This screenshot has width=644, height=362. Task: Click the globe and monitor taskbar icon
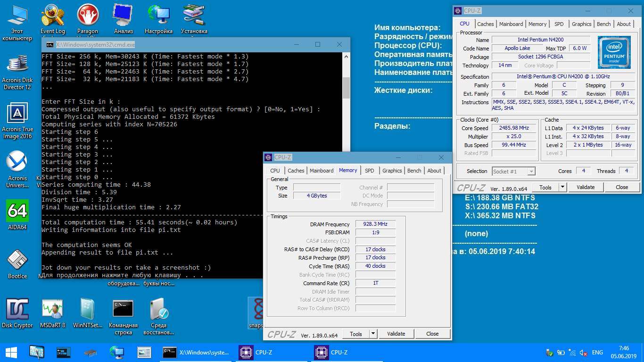(116, 352)
